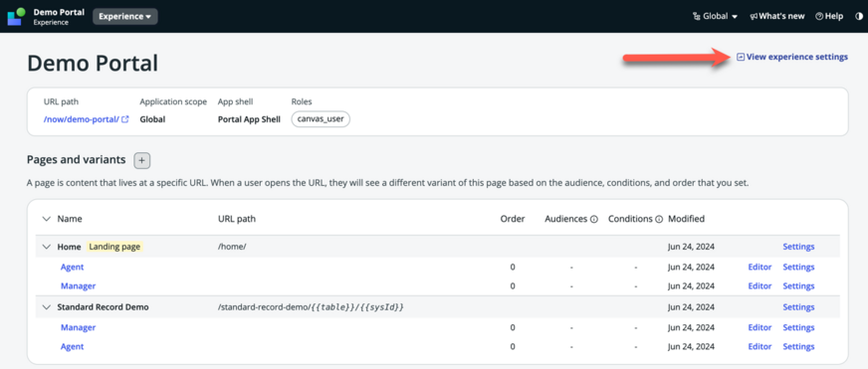
Task: Click the Order column header
Action: [513, 219]
